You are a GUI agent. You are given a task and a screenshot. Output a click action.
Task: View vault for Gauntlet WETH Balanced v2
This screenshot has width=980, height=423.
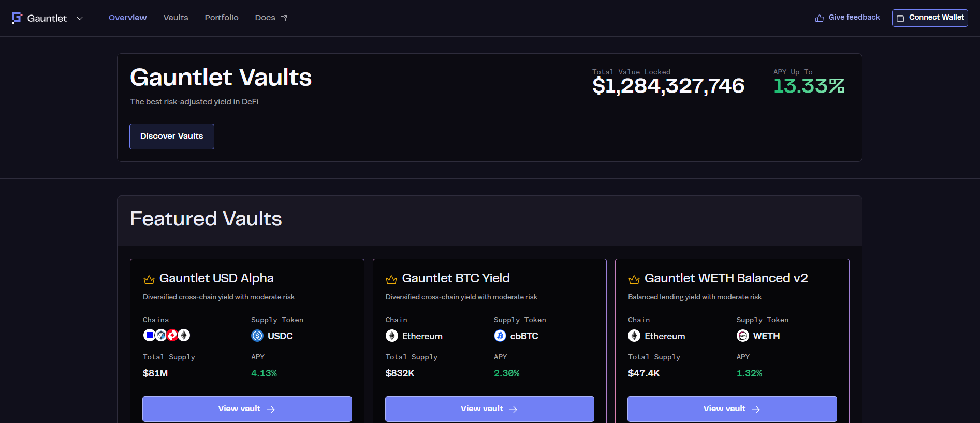(732, 409)
